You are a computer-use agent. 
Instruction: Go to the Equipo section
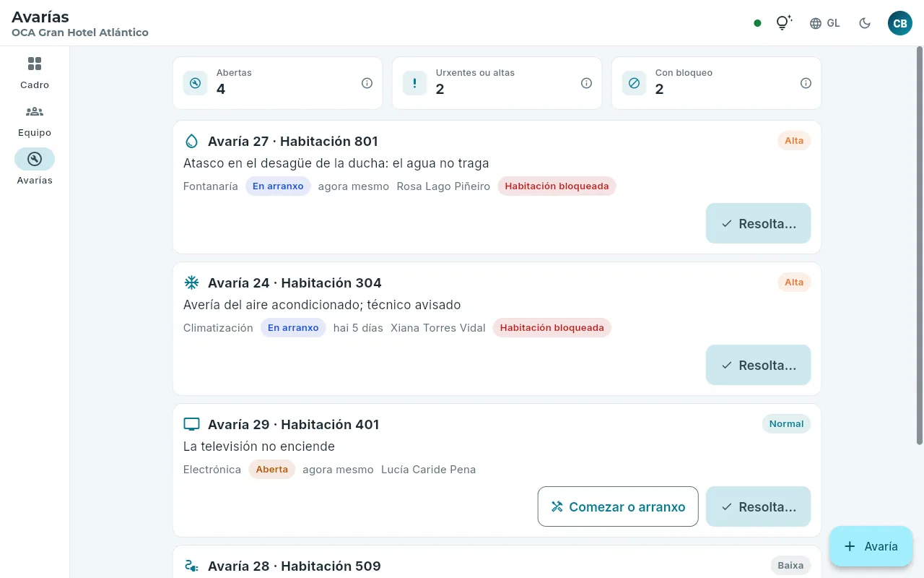(35, 120)
